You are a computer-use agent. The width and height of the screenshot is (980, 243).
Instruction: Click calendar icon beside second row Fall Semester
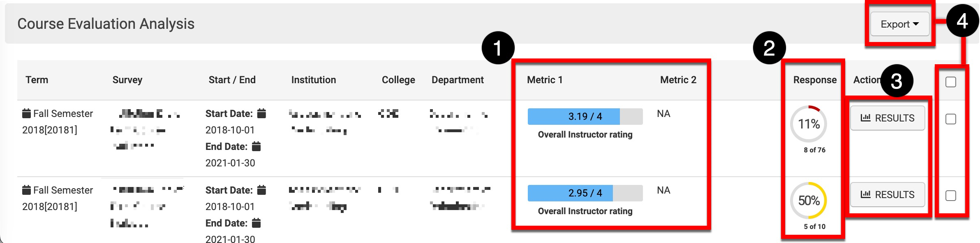coord(26,190)
